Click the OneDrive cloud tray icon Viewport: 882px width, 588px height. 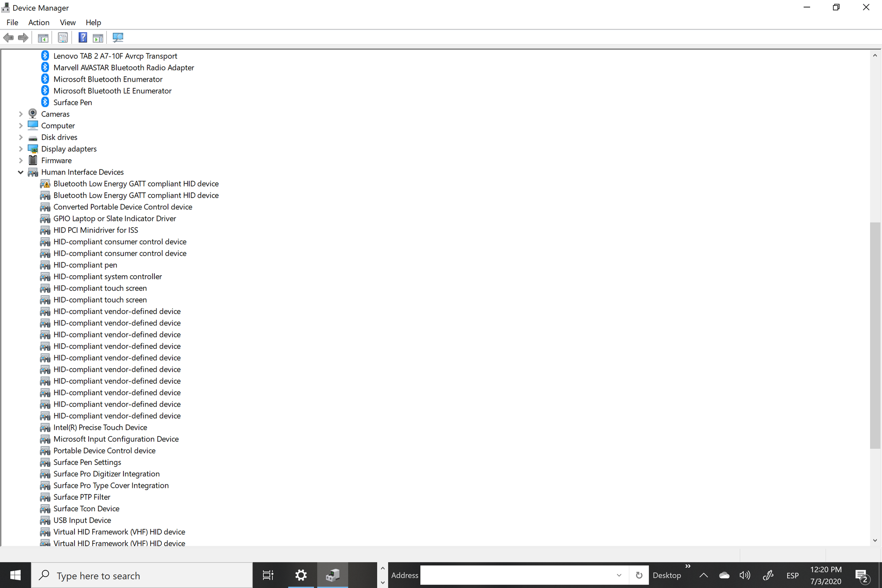click(724, 575)
